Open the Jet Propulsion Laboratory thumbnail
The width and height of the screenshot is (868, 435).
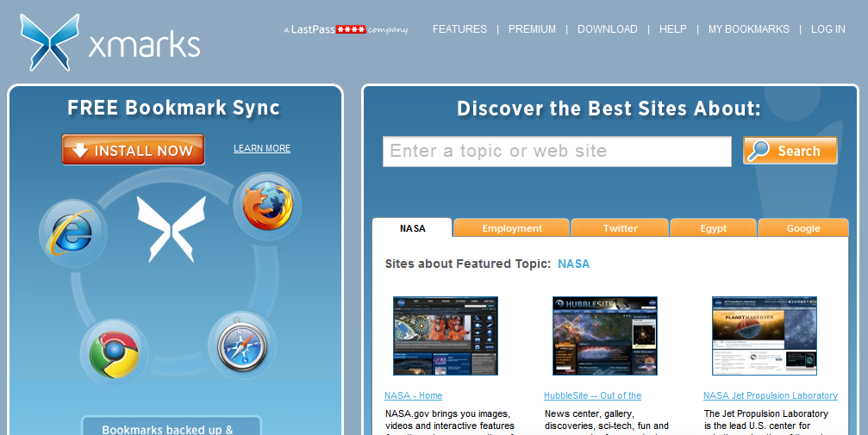(765, 336)
